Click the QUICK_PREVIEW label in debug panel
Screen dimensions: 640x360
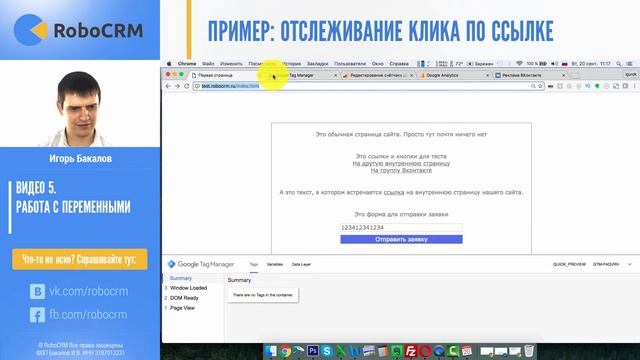pos(569,264)
